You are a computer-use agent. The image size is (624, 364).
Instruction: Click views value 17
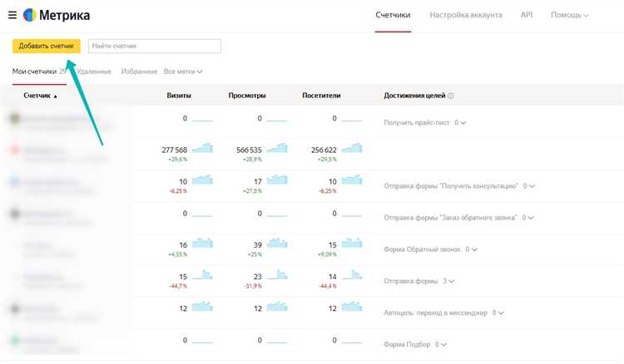pos(258,182)
